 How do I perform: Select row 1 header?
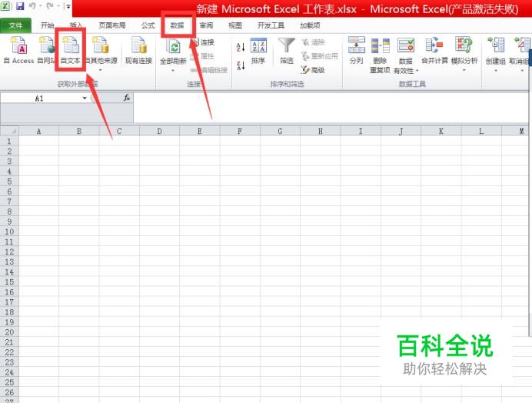pos(9,142)
